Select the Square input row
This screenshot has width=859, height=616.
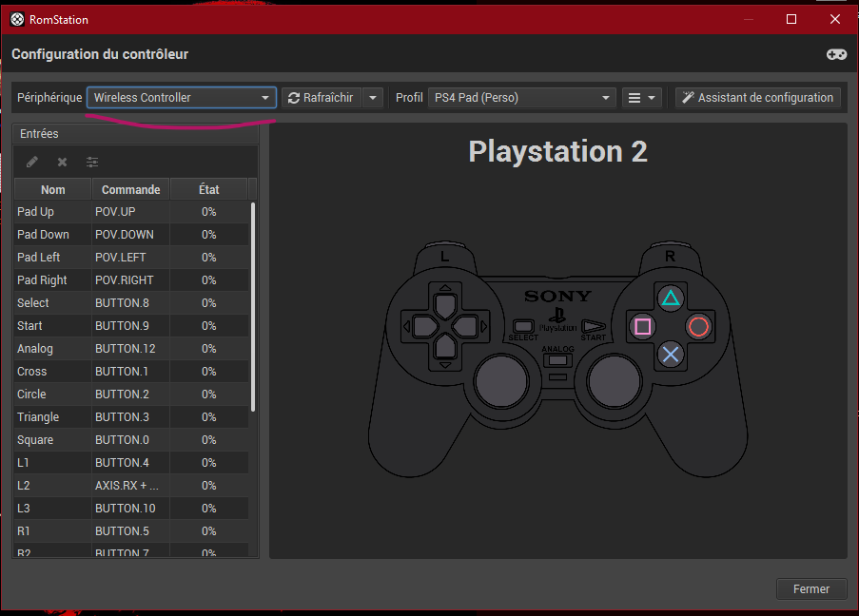[x=131, y=440]
